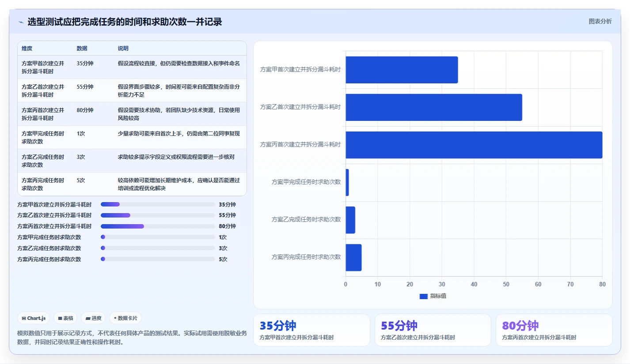Click the chart bar for 方案乙首次建立并拆分漏斗耗时
The image size is (630, 364).
click(434, 107)
